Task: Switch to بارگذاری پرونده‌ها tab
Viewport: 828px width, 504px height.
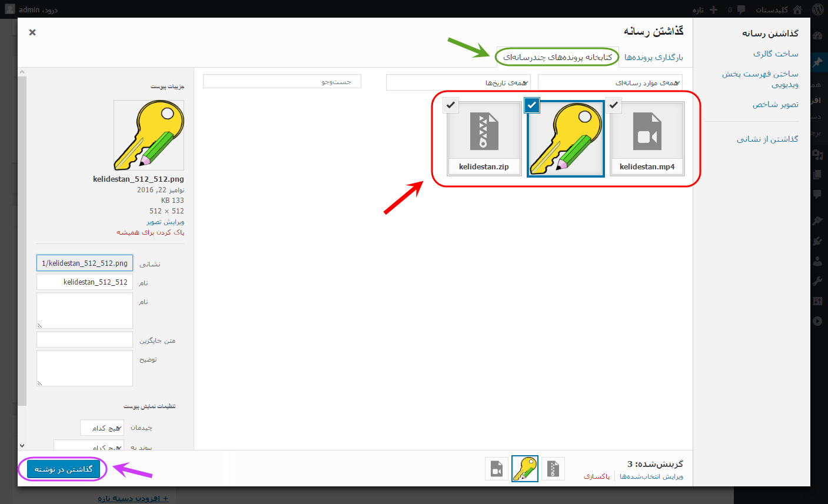Action: 654,57
